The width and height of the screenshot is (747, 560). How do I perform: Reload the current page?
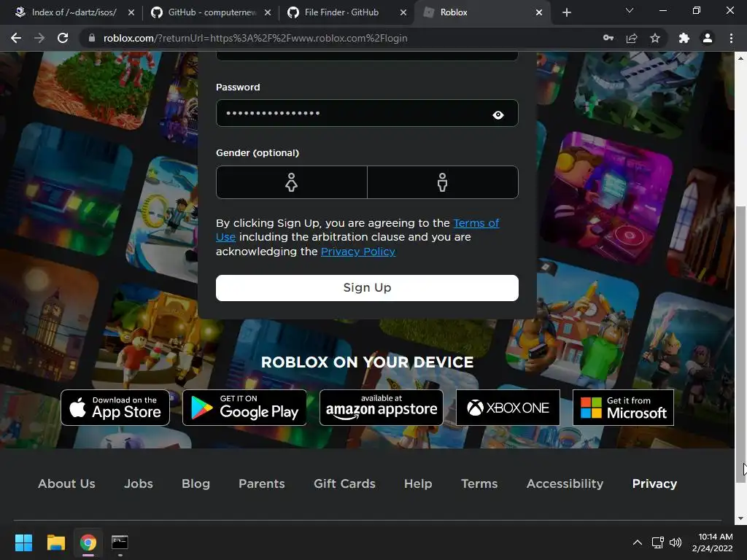[x=63, y=38]
